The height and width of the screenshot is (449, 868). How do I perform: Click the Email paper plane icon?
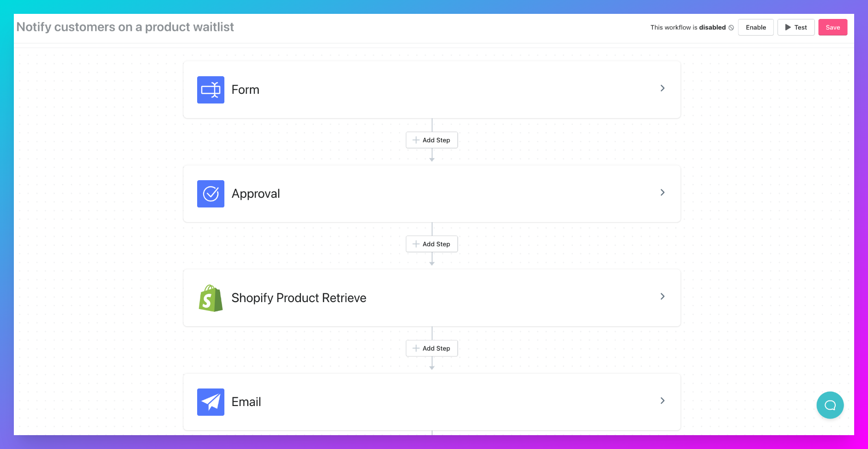(x=211, y=402)
